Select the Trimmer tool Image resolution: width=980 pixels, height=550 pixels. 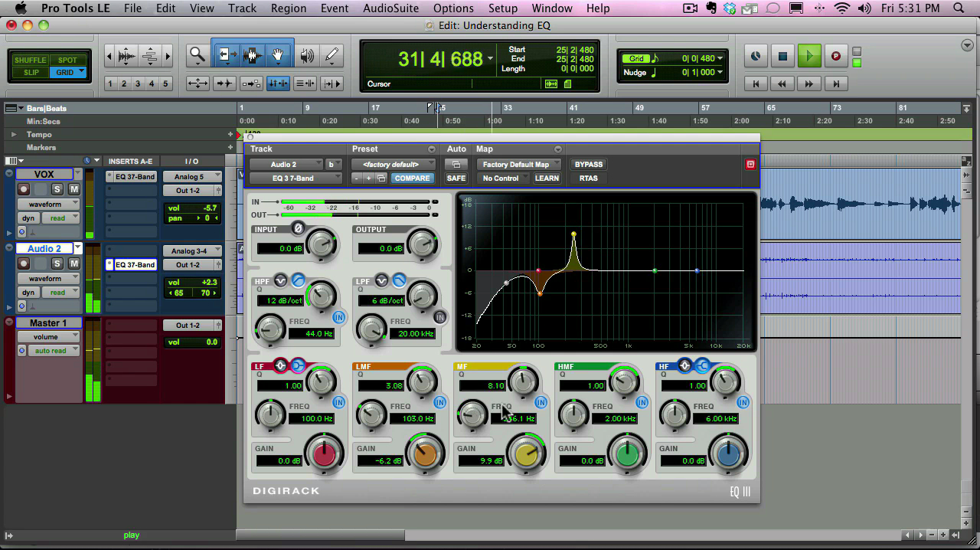(227, 55)
